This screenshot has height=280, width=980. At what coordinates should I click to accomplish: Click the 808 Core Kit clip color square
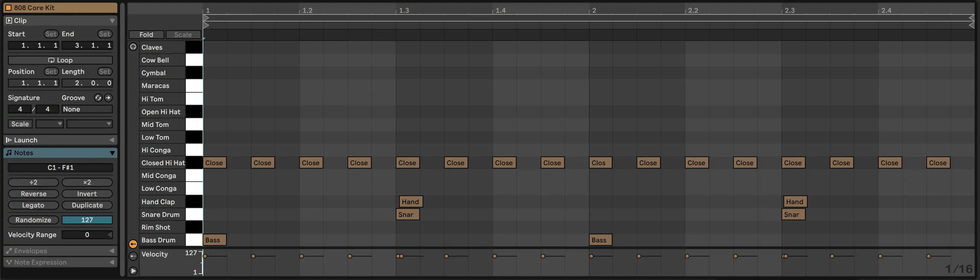[8, 8]
